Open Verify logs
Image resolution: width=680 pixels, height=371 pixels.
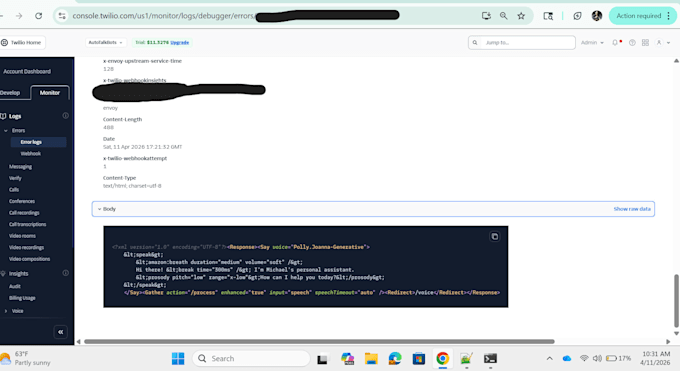click(x=15, y=178)
